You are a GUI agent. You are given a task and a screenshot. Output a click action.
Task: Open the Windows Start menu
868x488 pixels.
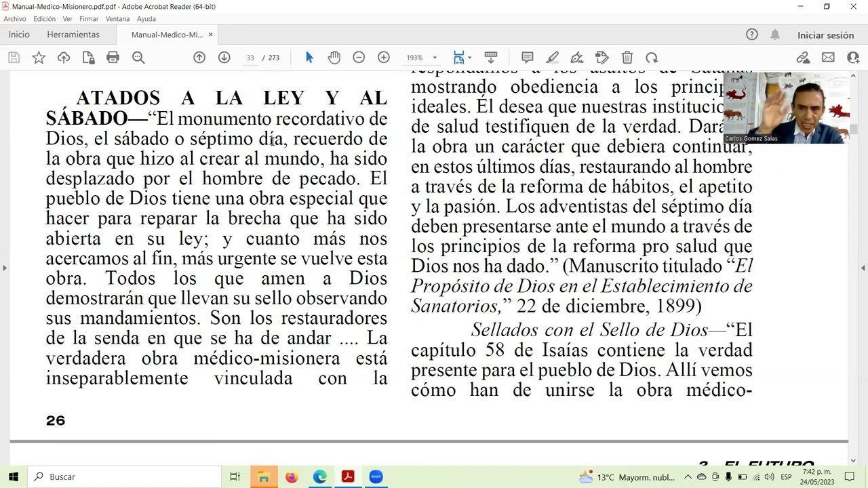tap(13, 476)
